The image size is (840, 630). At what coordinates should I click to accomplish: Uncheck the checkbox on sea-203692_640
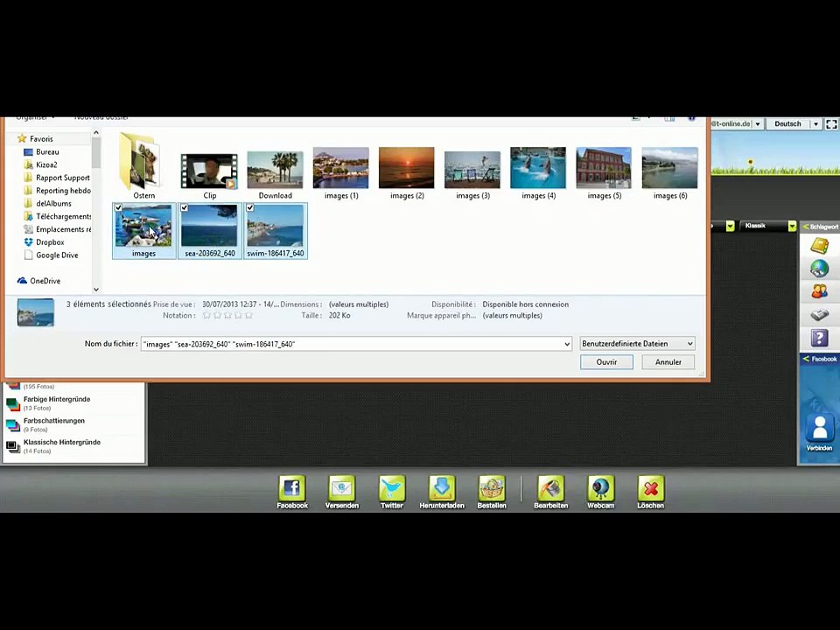(x=185, y=208)
